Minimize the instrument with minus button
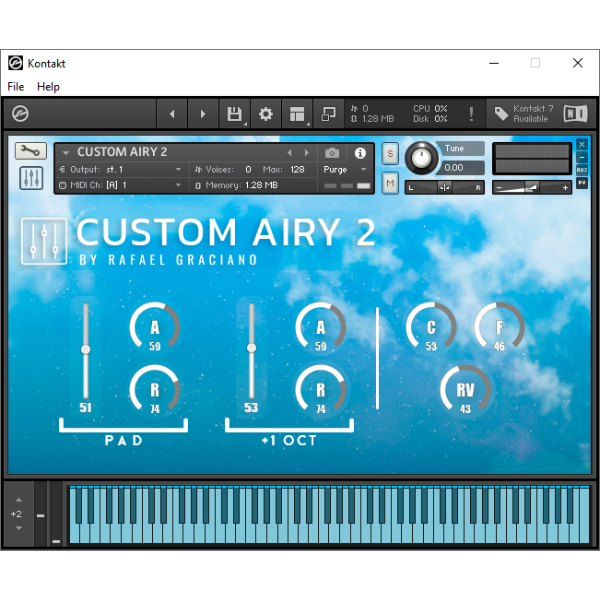Viewport: 600px width, 600px height. point(582,157)
